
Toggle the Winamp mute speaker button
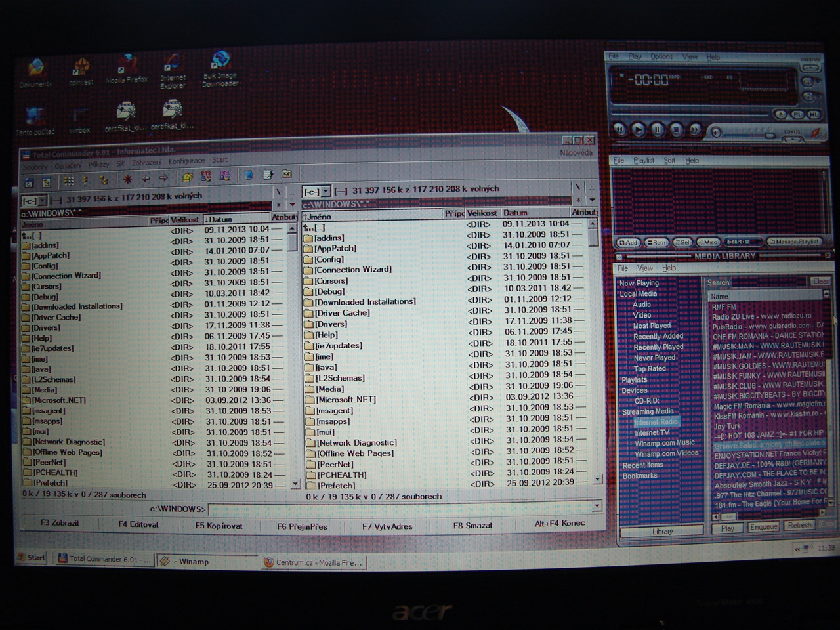click(x=716, y=133)
